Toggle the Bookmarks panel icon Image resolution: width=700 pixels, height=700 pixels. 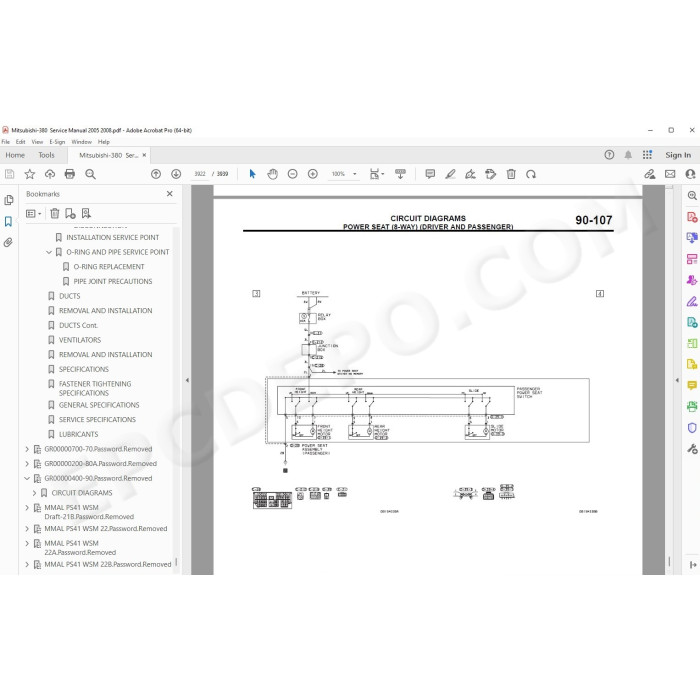(8, 221)
